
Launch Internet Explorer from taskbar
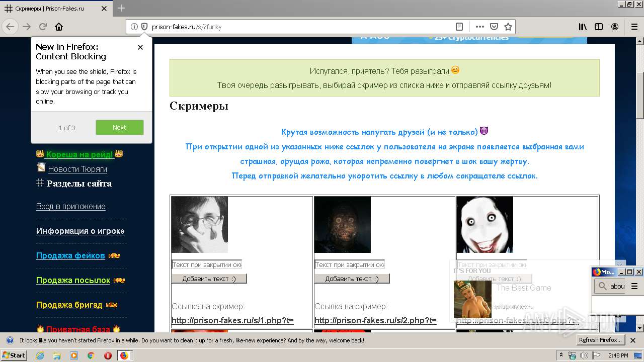coord(40,355)
